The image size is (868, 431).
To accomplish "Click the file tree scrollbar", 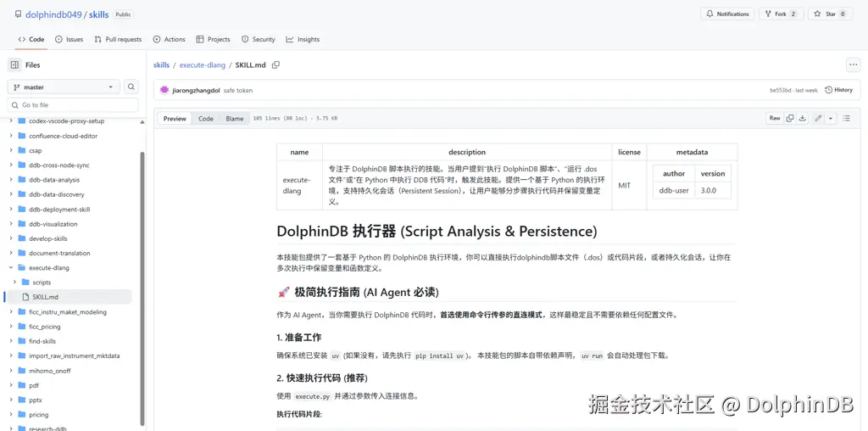I will point(142,288).
